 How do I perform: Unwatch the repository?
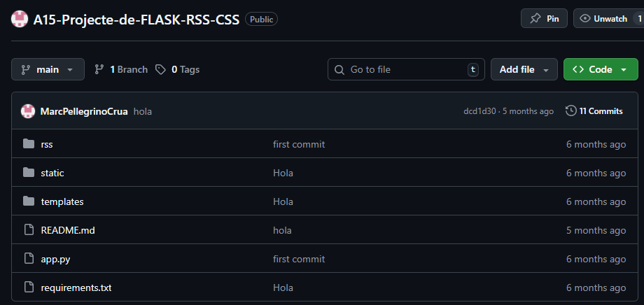point(609,18)
